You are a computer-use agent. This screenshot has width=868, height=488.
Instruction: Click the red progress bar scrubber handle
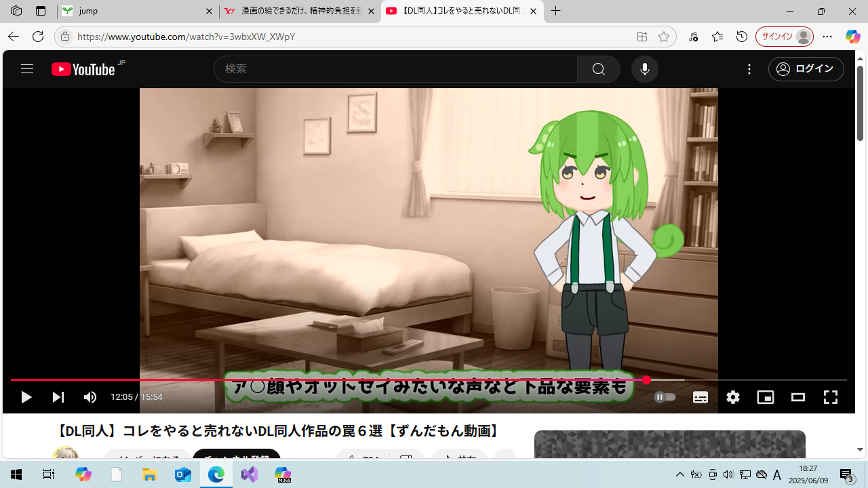pos(646,380)
